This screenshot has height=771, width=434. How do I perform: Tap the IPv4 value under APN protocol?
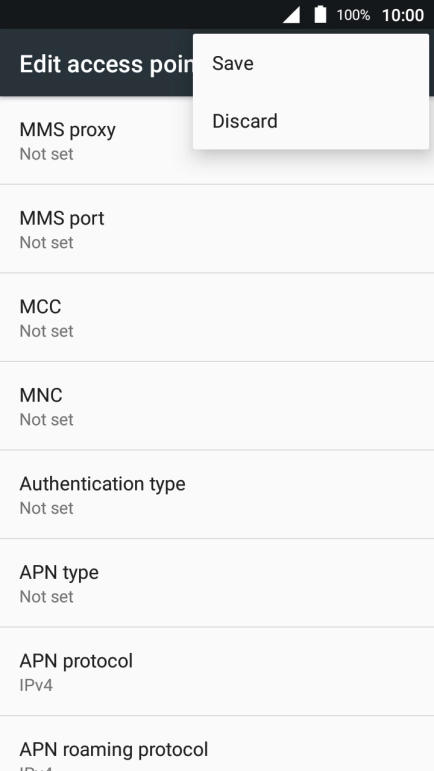tap(36, 685)
